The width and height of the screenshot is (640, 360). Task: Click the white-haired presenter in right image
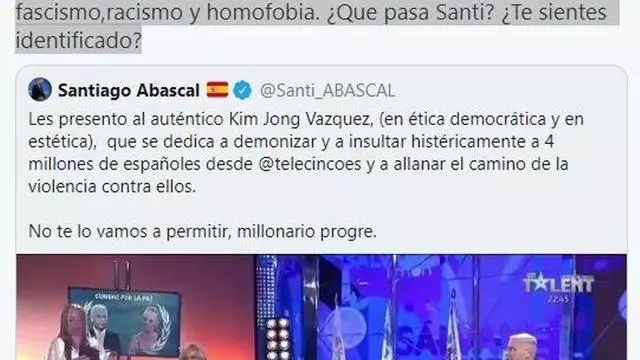522,347
